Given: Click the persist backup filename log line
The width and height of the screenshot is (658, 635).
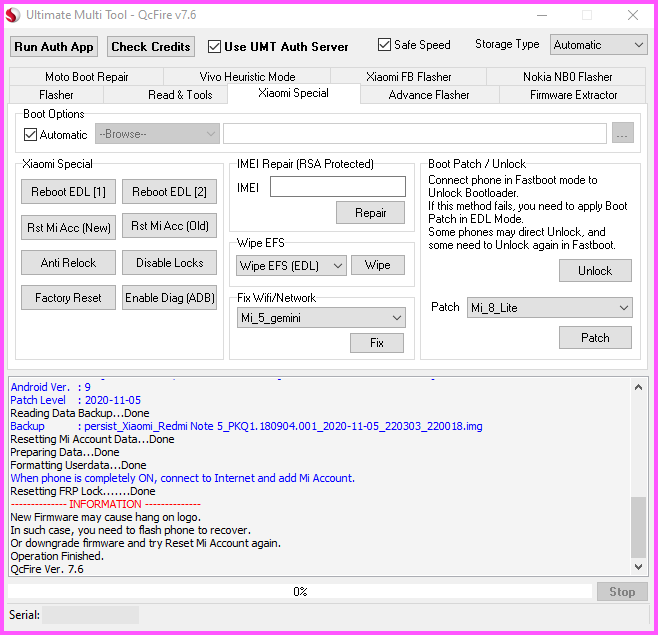Looking at the screenshot, I should (x=246, y=426).
